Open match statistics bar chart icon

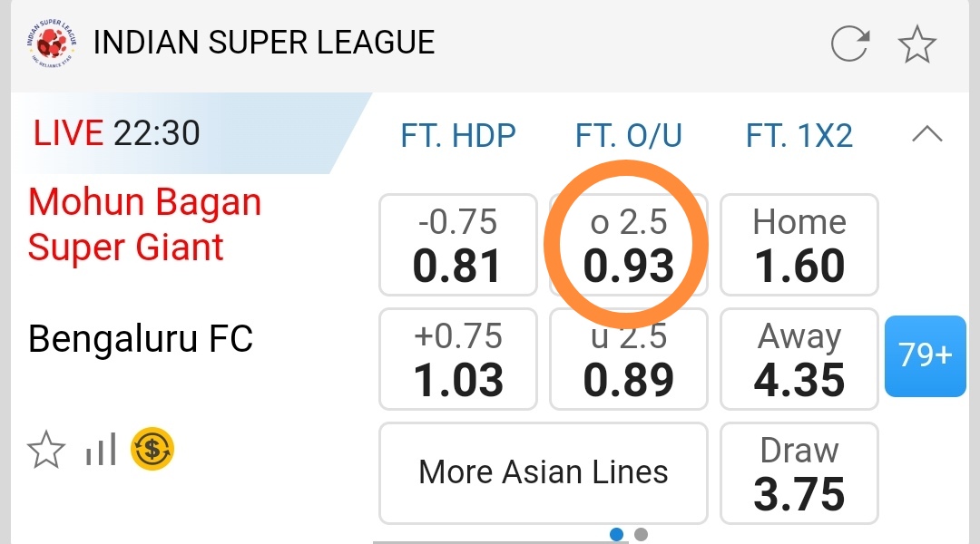pos(101,450)
